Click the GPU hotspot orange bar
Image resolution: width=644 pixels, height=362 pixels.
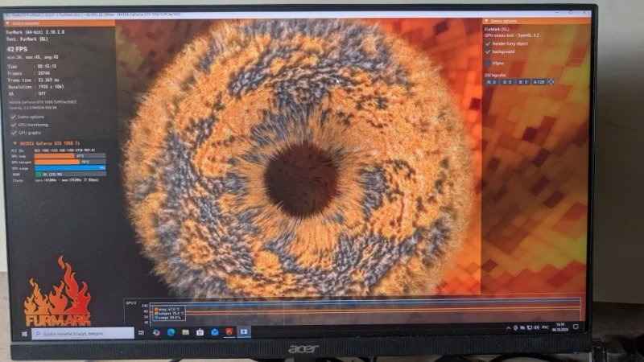point(56,162)
